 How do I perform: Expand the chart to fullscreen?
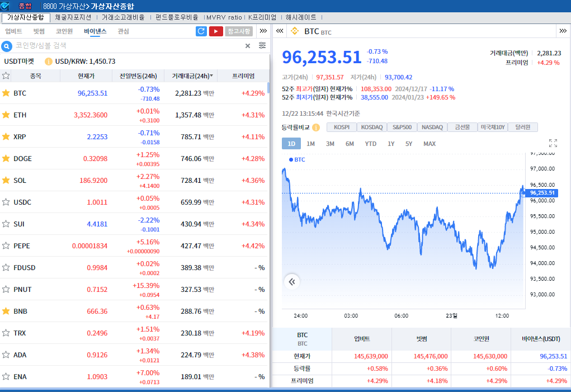[553, 144]
